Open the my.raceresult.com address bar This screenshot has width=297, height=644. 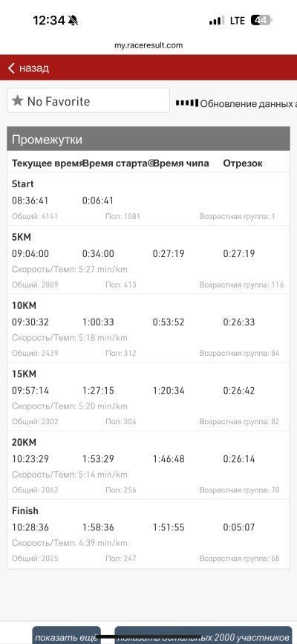click(x=148, y=45)
